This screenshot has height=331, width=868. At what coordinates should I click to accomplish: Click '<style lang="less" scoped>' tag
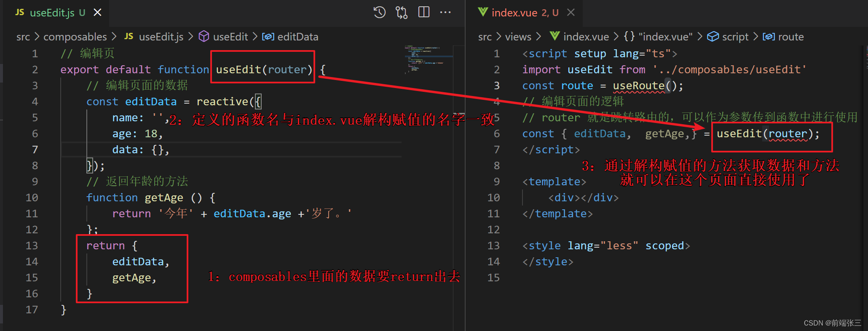pyautogui.click(x=606, y=246)
